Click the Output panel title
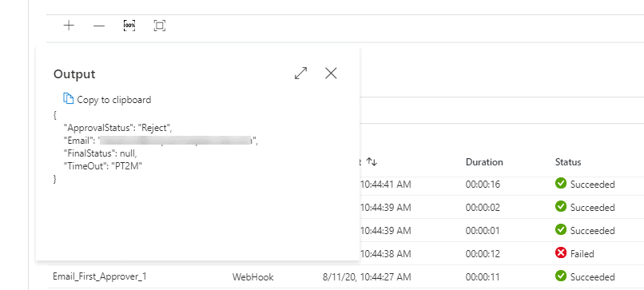This screenshot has height=290, width=644. click(74, 74)
